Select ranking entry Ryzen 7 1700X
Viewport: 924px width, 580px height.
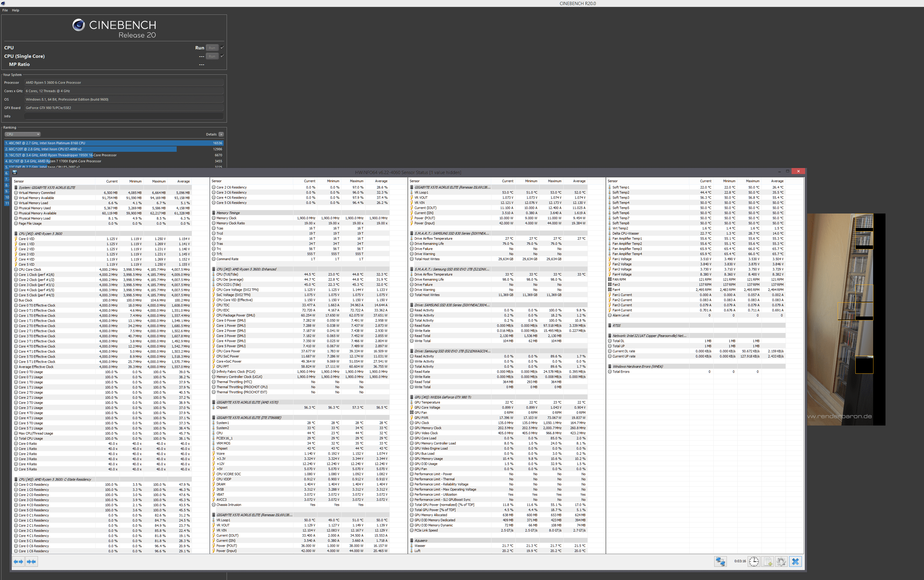114,161
